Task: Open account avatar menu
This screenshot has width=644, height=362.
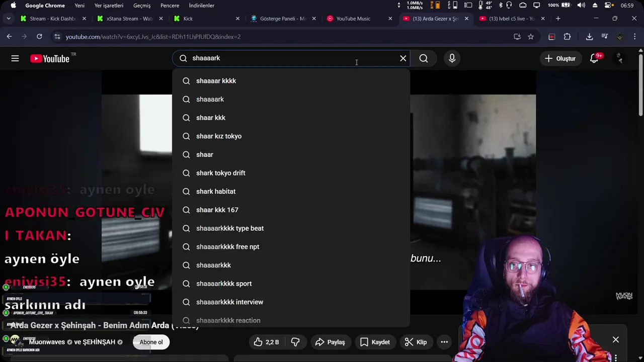Action: point(619,58)
